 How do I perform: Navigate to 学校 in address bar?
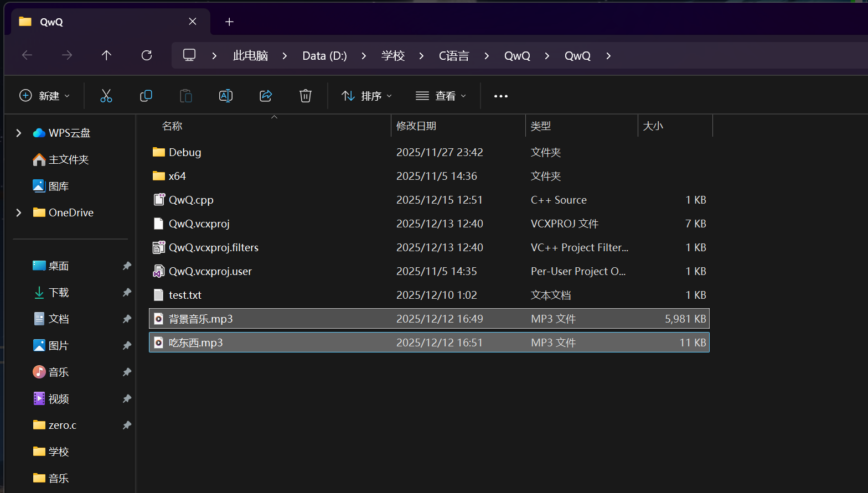coord(393,56)
